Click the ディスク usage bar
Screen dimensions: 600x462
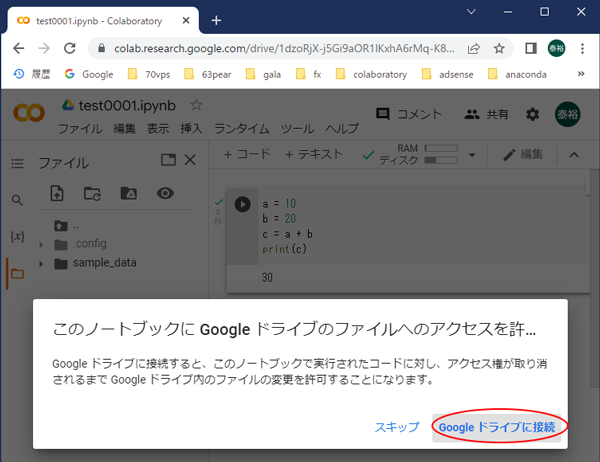tap(441, 160)
